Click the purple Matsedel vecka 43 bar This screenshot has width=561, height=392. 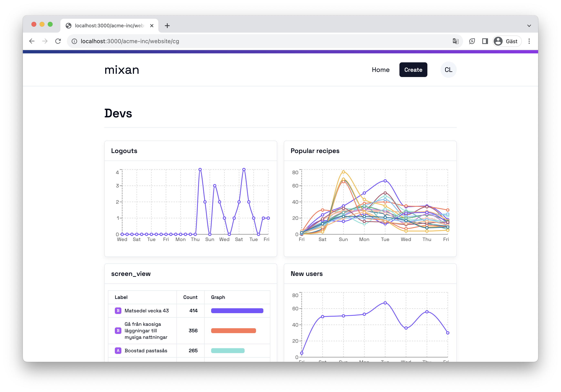coord(237,311)
